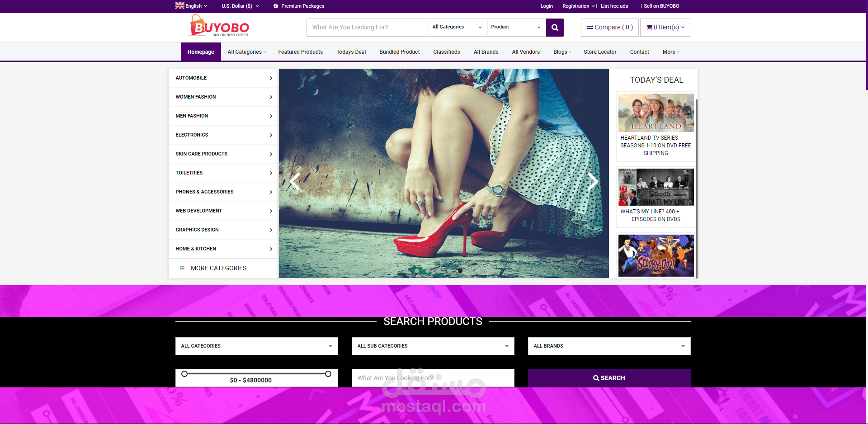Expand the Registration dropdown
868x424 pixels.
[578, 6]
